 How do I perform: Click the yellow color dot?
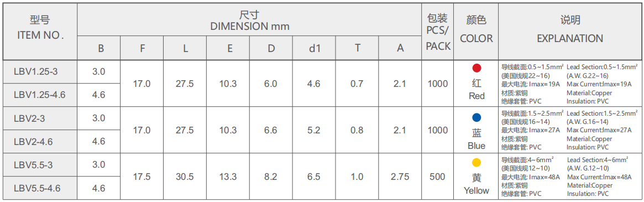tap(477, 163)
